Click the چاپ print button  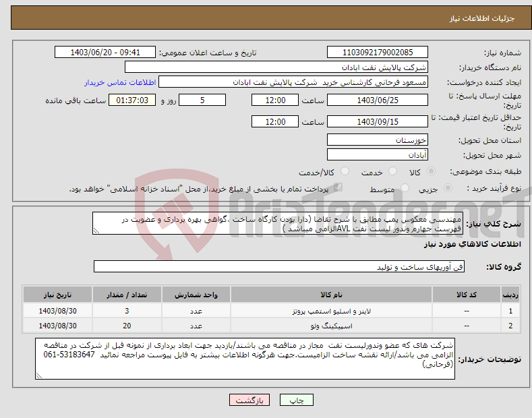point(297,400)
